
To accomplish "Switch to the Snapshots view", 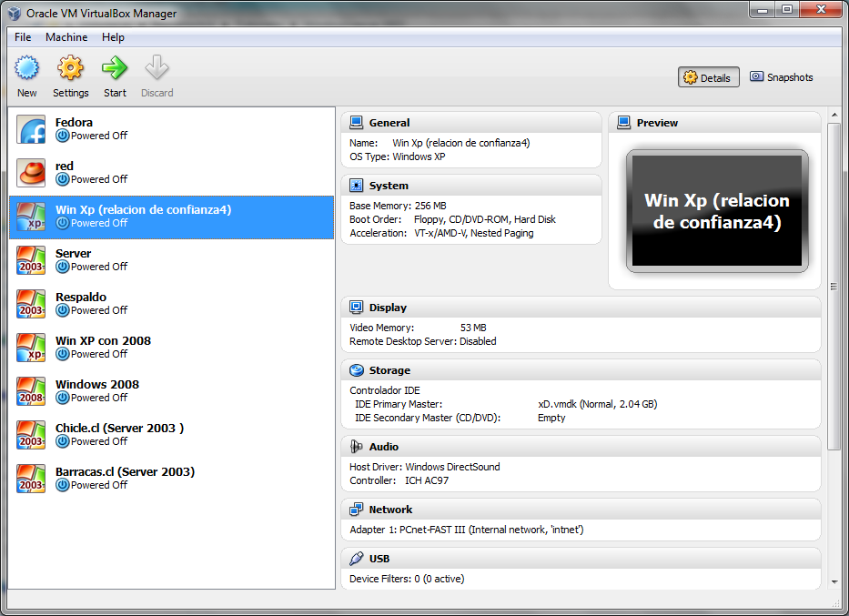I will (x=782, y=77).
